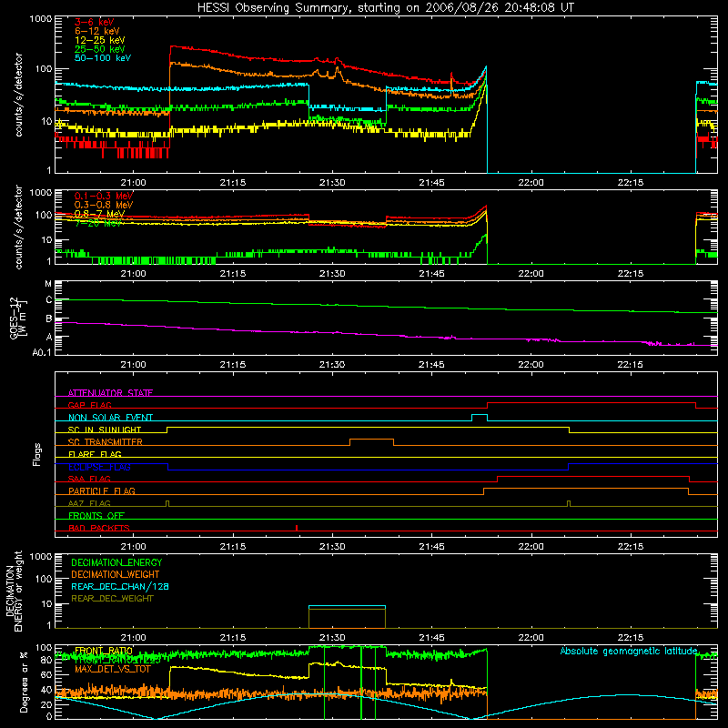Image resolution: width=728 pixels, height=728 pixels.
Task: Select the 7-20 MeV legend label
Action: (97, 223)
